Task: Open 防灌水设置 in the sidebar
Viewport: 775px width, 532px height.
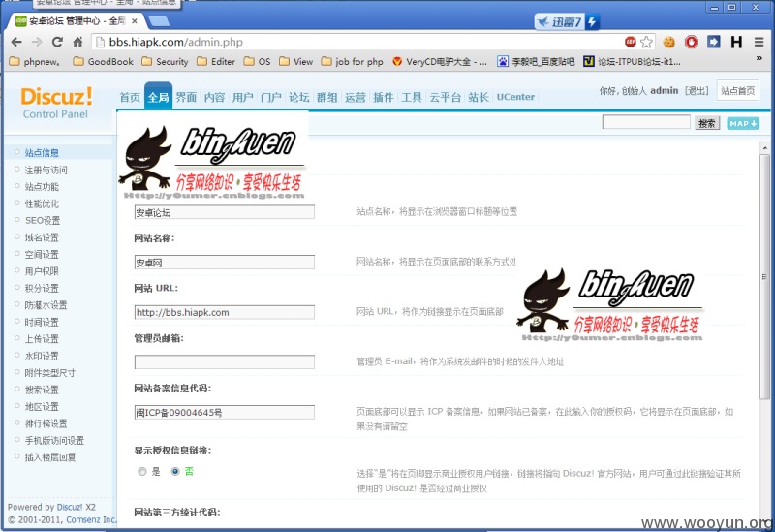Action: [46, 305]
